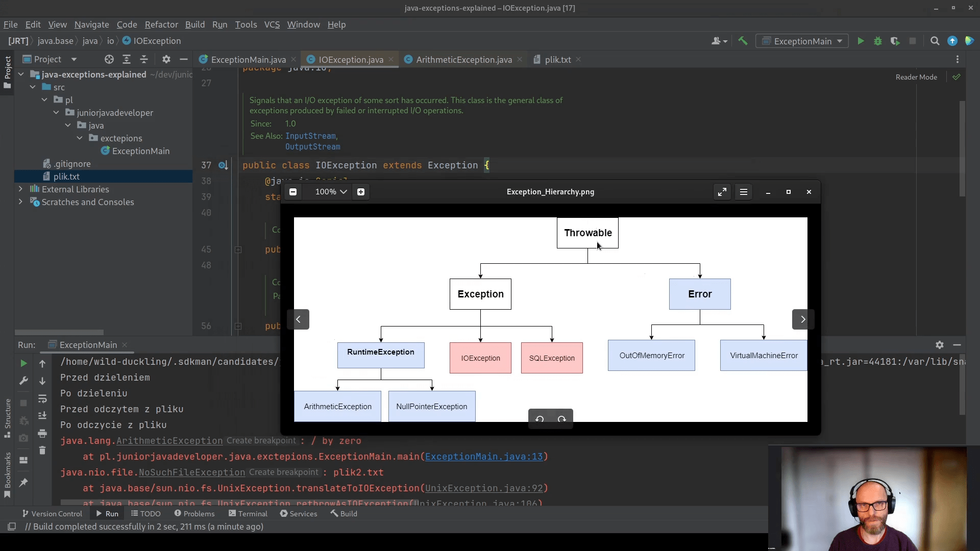
Task: Toggle scroll to end in console output
Action: click(42, 416)
